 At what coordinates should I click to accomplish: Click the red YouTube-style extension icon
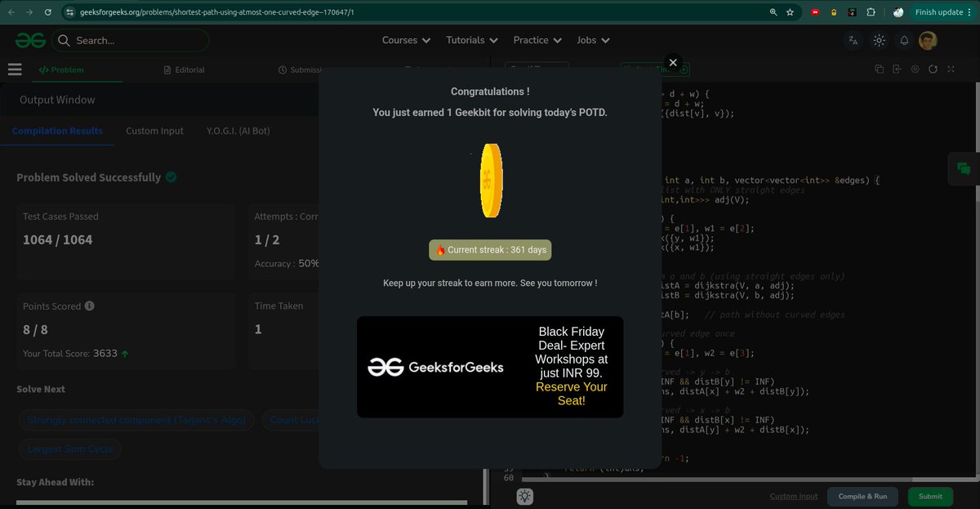pyautogui.click(x=815, y=12)
